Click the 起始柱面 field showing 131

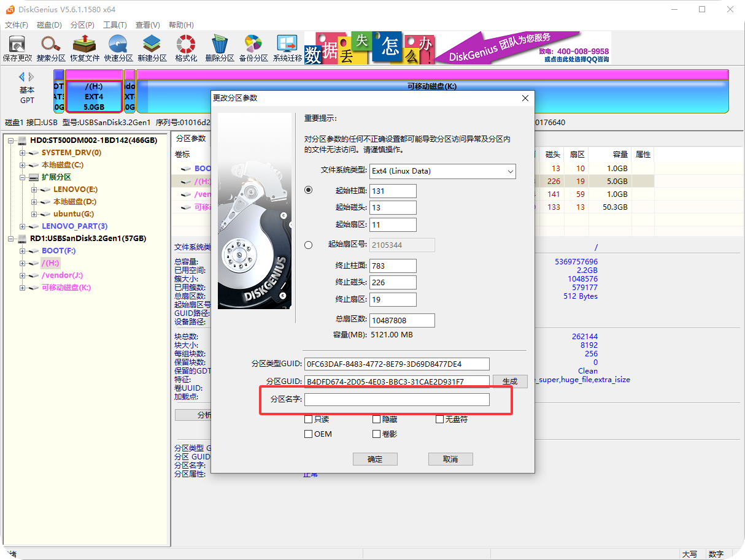point(393,191)
